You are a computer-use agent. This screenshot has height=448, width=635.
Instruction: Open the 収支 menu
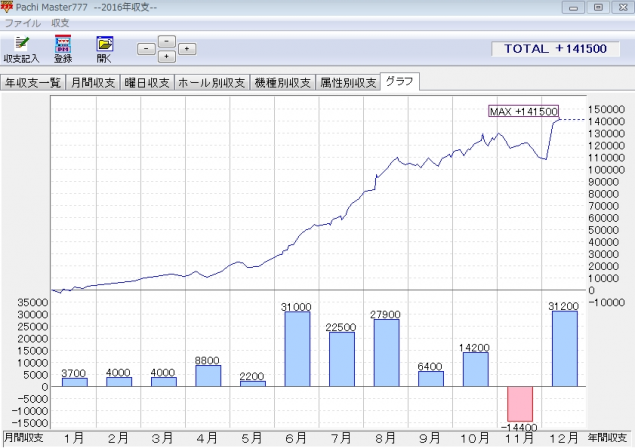(x=60, y=23)
